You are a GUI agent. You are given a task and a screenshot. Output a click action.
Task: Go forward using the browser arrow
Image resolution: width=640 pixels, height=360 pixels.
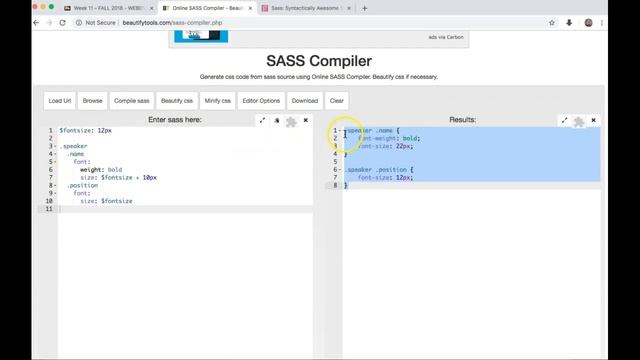pos(49,23)
